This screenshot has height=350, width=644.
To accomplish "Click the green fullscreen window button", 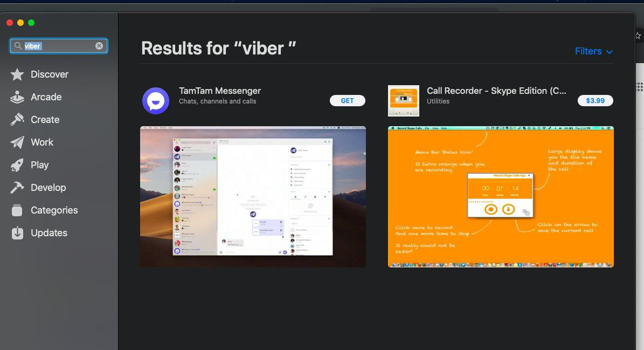I will point(31,23).
